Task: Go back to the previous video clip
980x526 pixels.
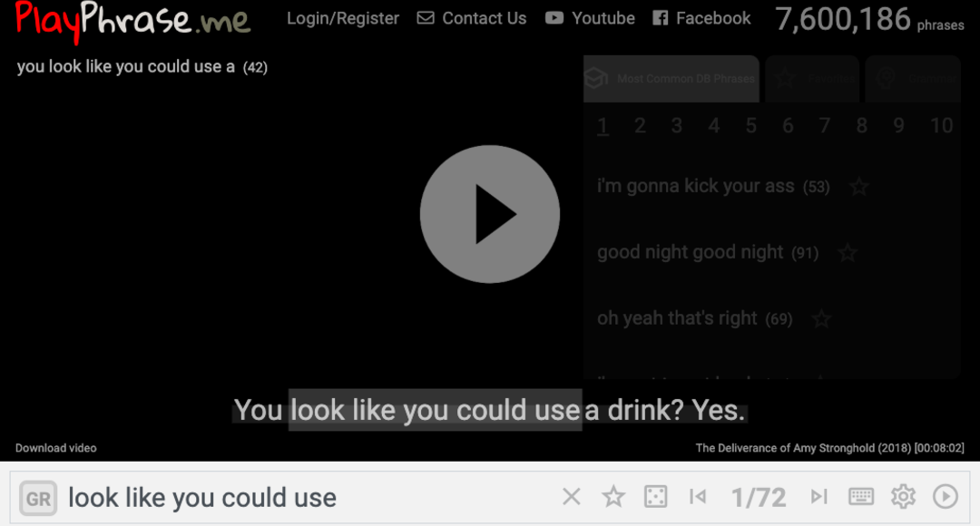Action: (698, 496)
